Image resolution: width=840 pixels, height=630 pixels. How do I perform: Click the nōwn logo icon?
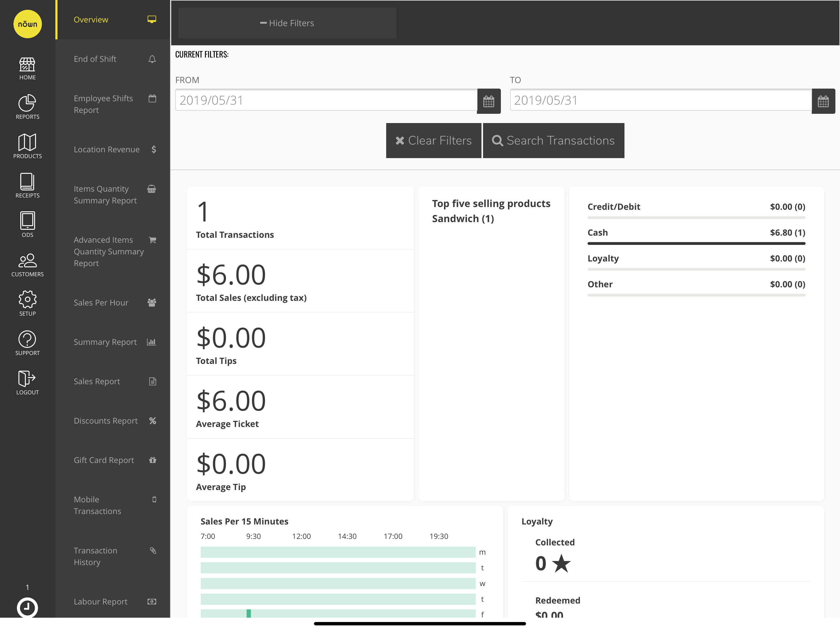27,24
